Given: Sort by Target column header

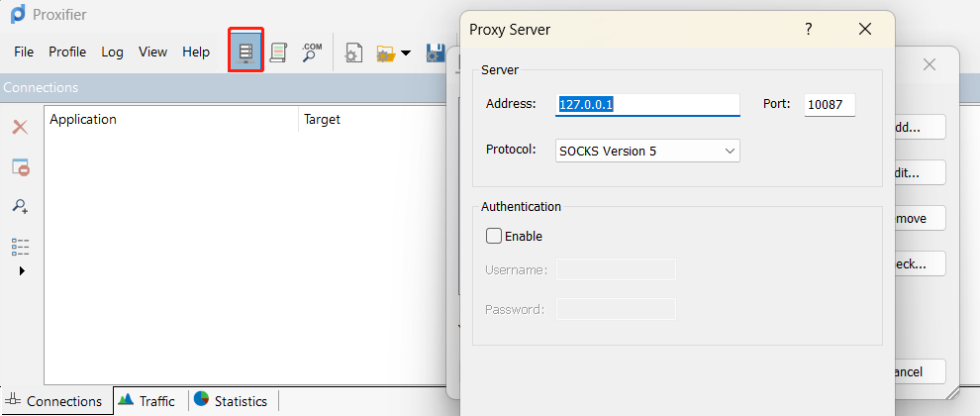Looking at the screenshot, I should (x=372, y=119).
